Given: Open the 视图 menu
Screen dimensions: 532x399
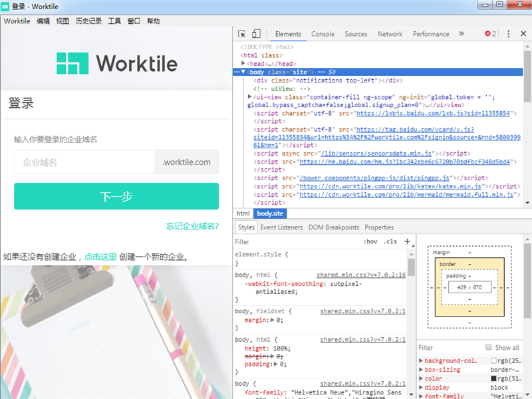Looking at the screenshot, I should [63, 21].
